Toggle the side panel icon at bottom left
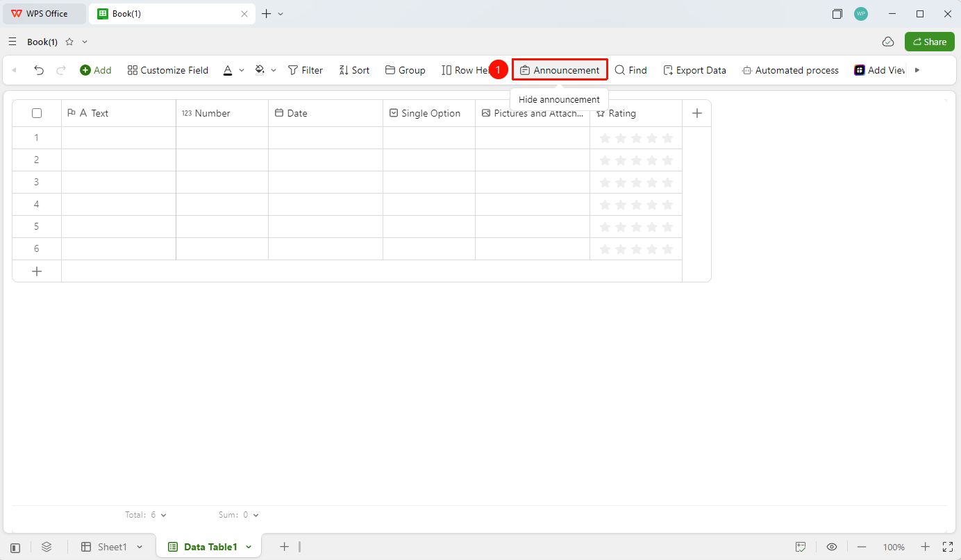961x560 pixels. pyautogui.click(x=15, y=548)
